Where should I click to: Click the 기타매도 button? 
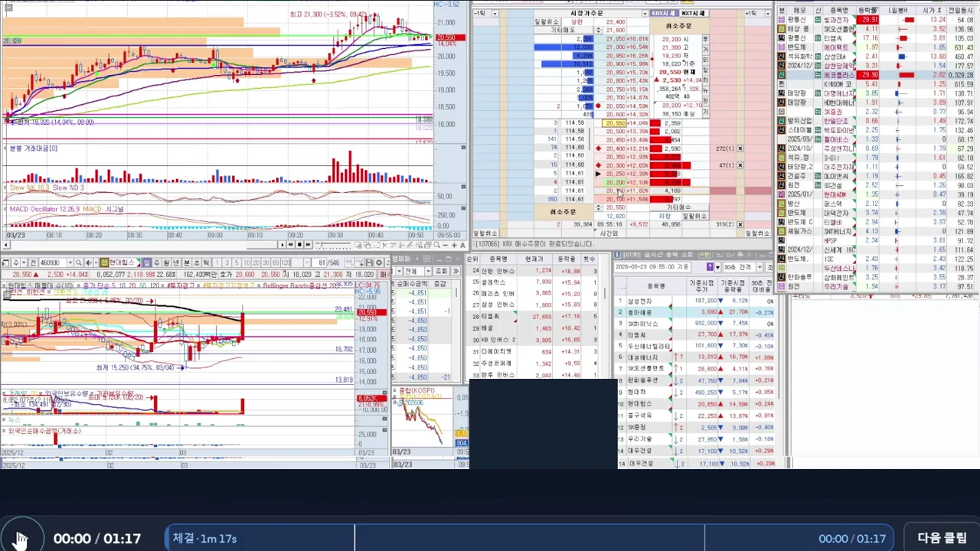(563, 30)
